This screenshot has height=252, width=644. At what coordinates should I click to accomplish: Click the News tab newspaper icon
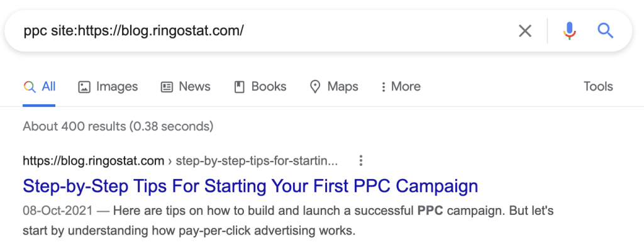pyautogui.click(x=167, y=87)
